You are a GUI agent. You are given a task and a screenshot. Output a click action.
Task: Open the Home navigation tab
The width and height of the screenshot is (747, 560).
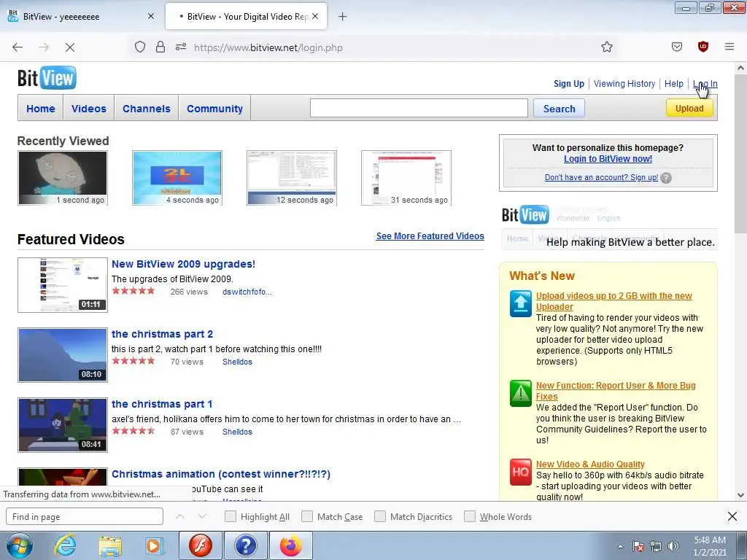[x=41, y=109]
